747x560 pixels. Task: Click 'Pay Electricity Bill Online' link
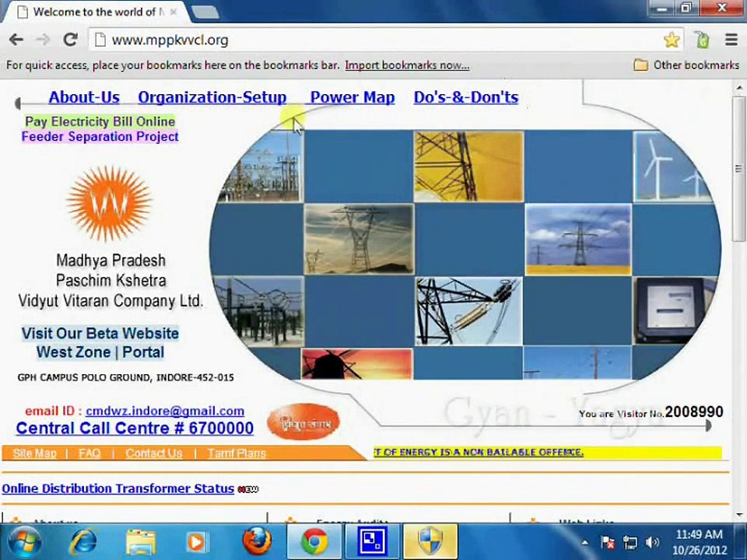click(x=100, y=122)
